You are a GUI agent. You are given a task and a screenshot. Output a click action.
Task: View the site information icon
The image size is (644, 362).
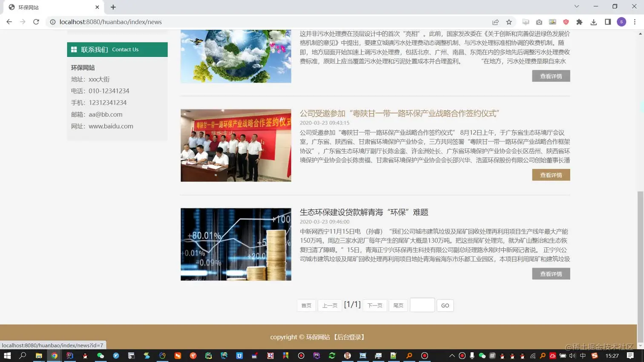coord(53,22)
